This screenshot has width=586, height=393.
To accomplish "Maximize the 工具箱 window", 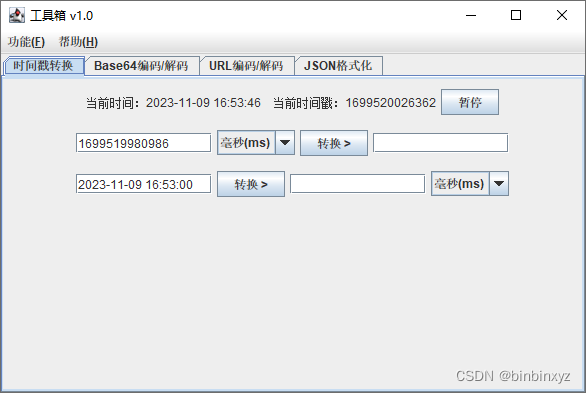I will [x=516, y=15].
